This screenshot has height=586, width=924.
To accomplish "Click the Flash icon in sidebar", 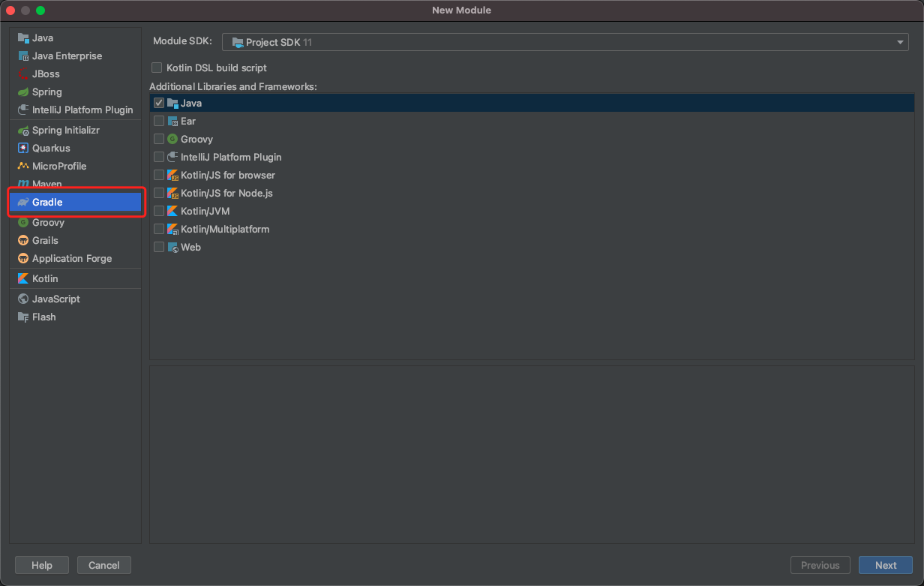I will [23, 317].
